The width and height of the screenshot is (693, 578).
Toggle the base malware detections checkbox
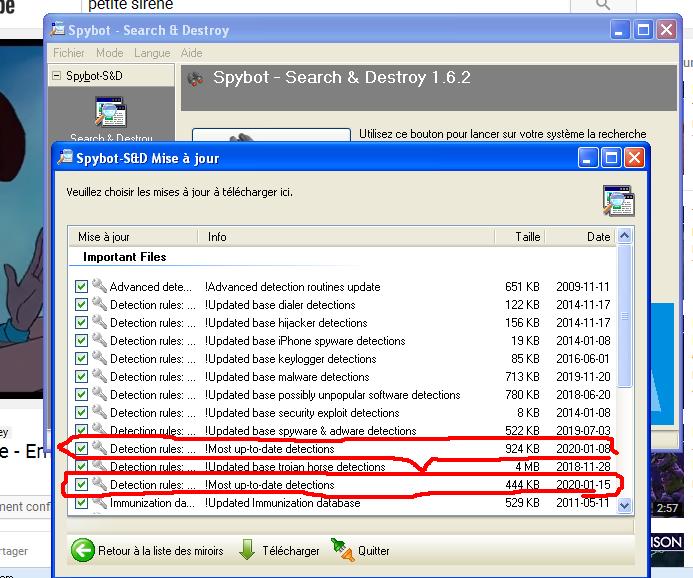tap(81, 376)
